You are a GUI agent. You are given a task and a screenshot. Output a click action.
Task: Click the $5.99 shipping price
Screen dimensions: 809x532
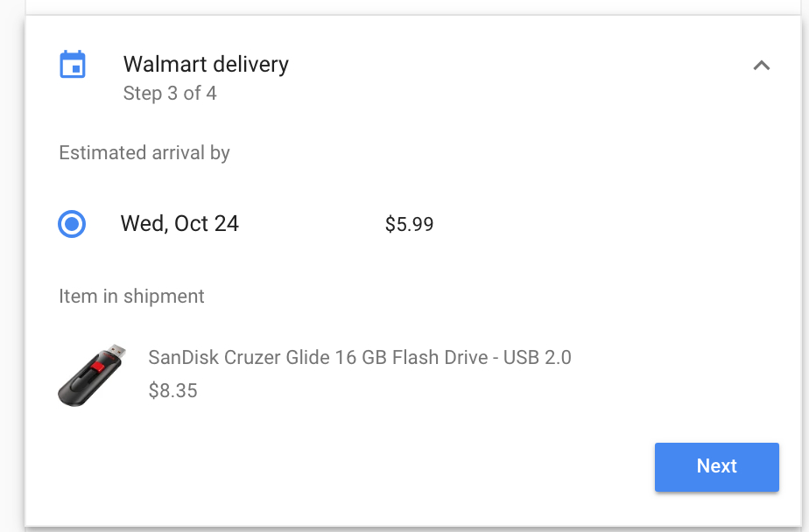[x=409, y=224]
